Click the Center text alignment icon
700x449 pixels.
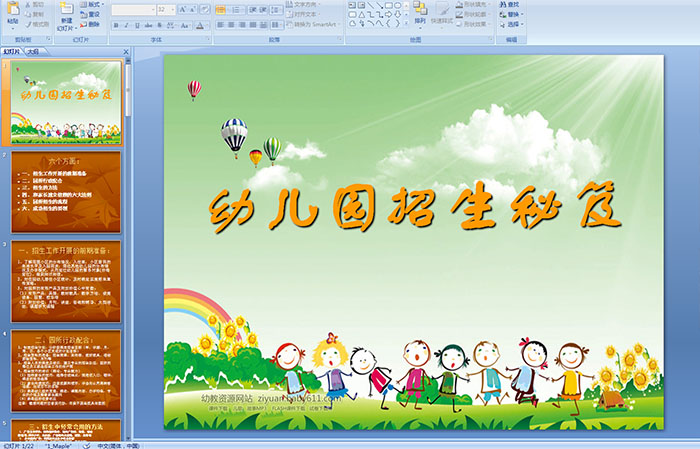click(x=231, y=25)
